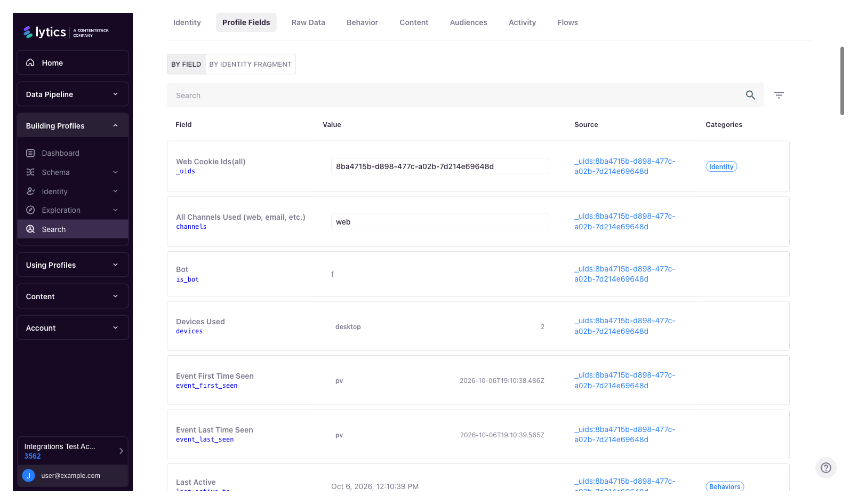This screenshot has width=858, height=504.
Task: Open account switcher arrow for Integrations Test
Action: click(x=121, y=451)
